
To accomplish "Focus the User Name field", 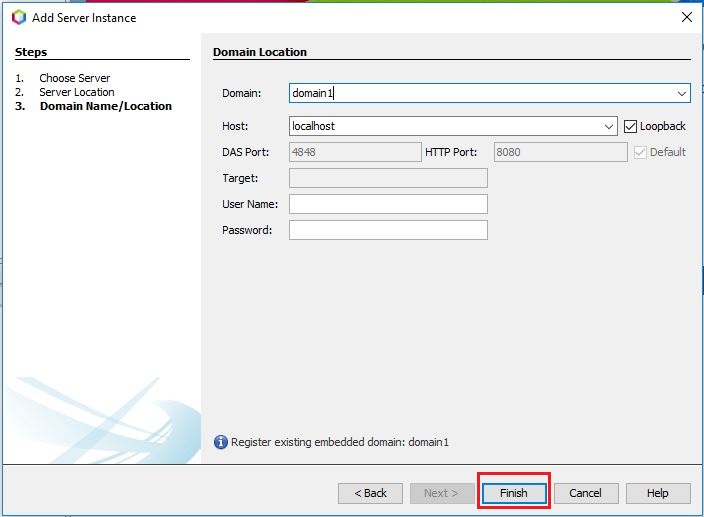I will pyautogui.click(x=388, y=204).
